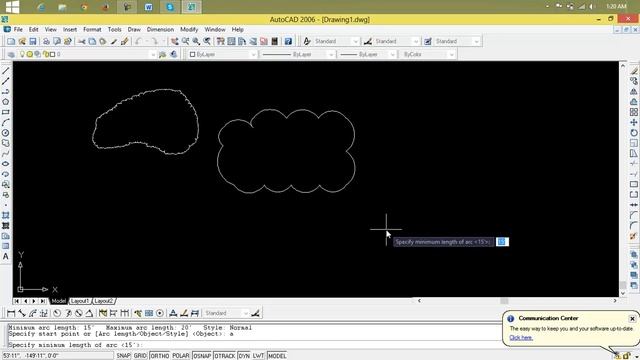Open the Draw menu
Image resolution: width=640 pixels, height=360 pixels.
(x=134, y=29)
